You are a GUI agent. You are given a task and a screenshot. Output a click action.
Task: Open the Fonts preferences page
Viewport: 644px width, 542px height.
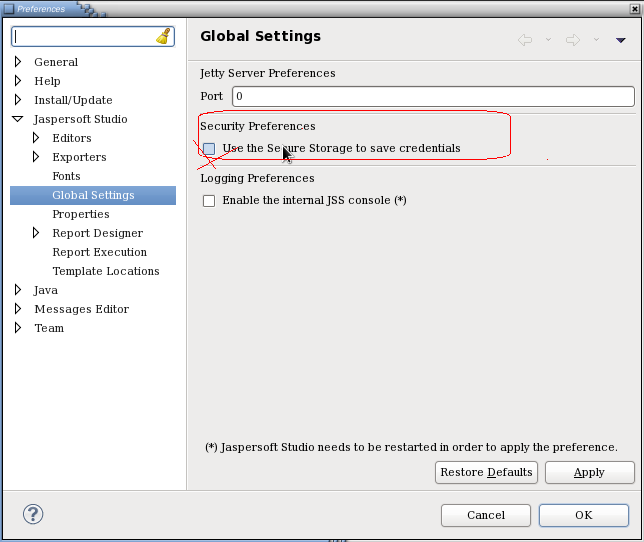[x=66, y=176]
